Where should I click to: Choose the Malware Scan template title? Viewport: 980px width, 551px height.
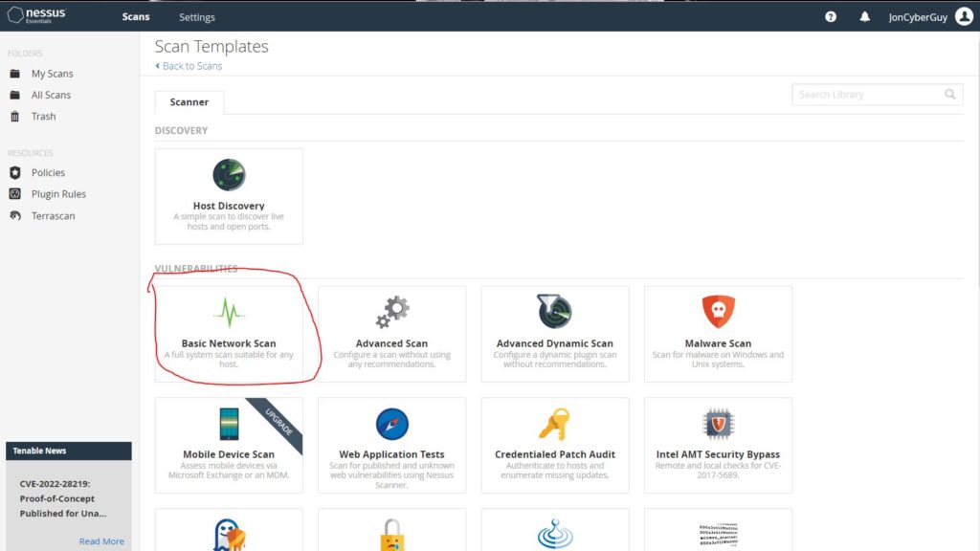tap(718, 343)
